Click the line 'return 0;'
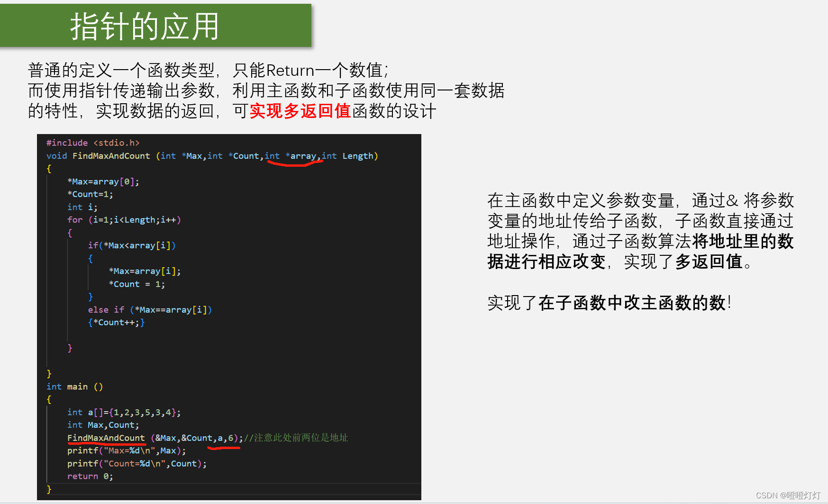The width and height of the screenshot is (828, 504). pyautogui.click(x=90, y=477)
